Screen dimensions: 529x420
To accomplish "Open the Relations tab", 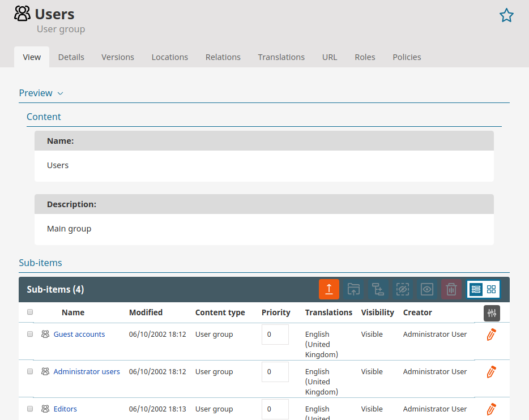I will click(x=223, y=57).
